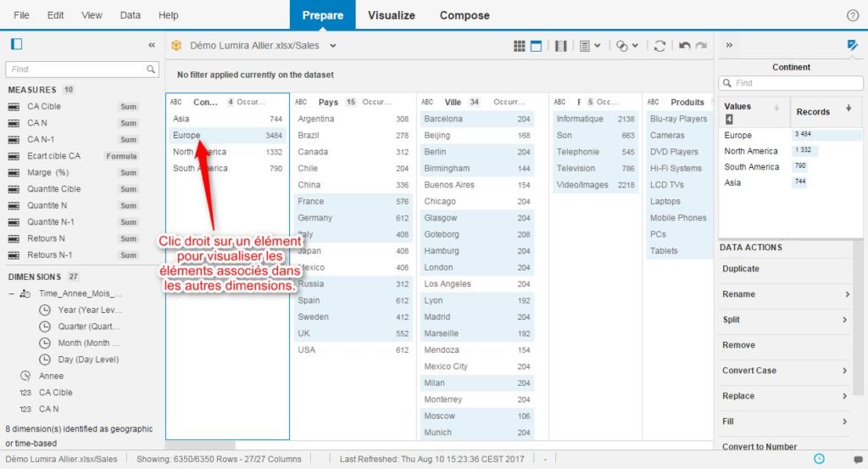Collapse the left measures panel
Screen dimensions: 868x469
tap(152, 46)
